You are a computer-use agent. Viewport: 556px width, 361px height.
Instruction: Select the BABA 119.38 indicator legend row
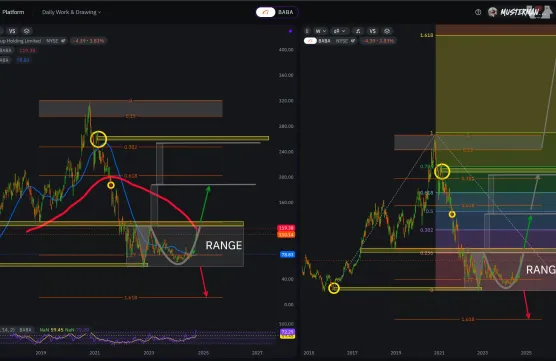pos(18,50)
